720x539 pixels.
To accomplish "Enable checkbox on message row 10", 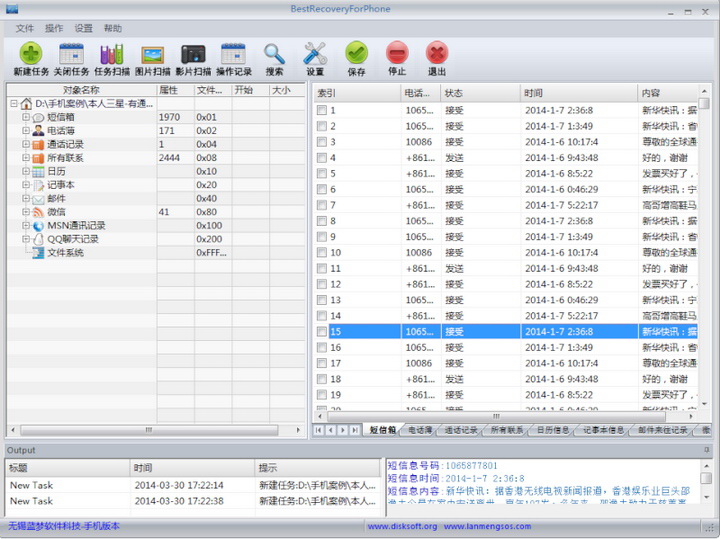I will 322,253.
